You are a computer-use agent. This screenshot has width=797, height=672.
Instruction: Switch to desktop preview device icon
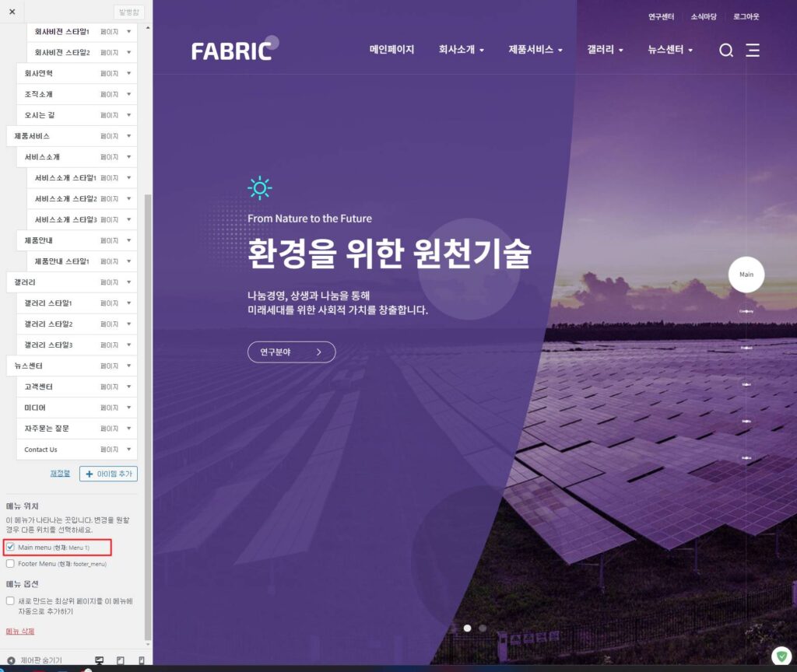click(x=100, y=660)
